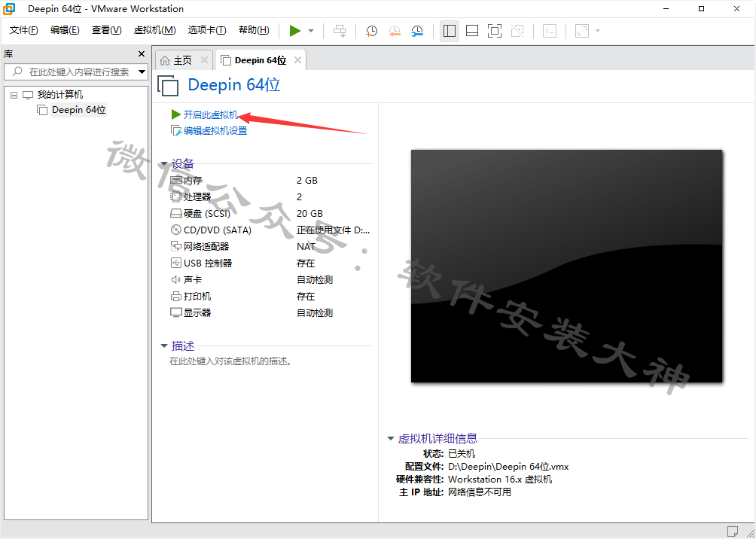Click the 内存 memory device icon

pos(176,181)
